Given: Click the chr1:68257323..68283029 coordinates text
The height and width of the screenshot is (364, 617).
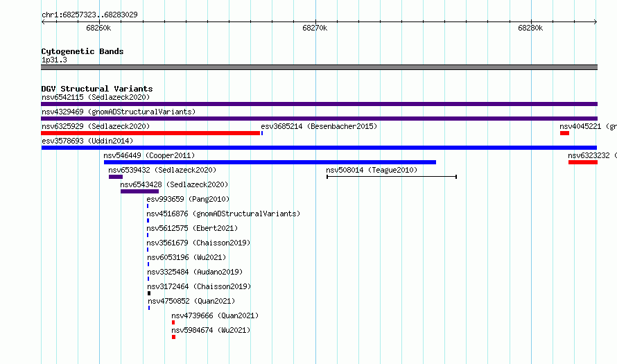Looking at the screenshot, I should 89,15.
